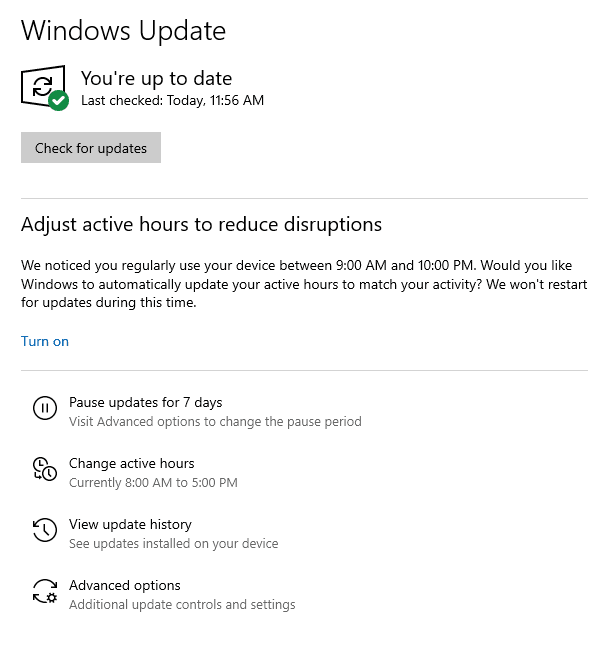Open Advanced options
This screenshot has width=600, height=655.
click(x=125, y=585)
